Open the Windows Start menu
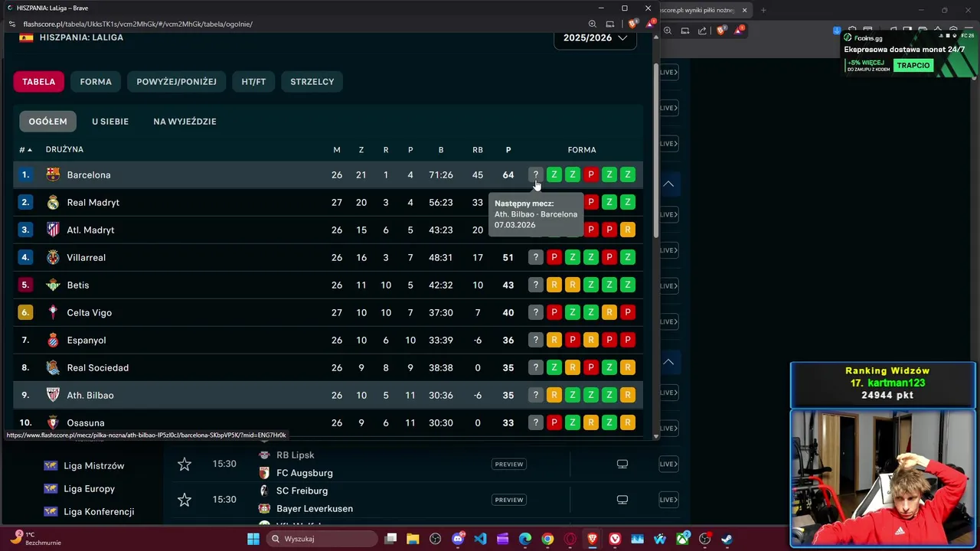This screenshot has width=980, height=551. (253, 539)
